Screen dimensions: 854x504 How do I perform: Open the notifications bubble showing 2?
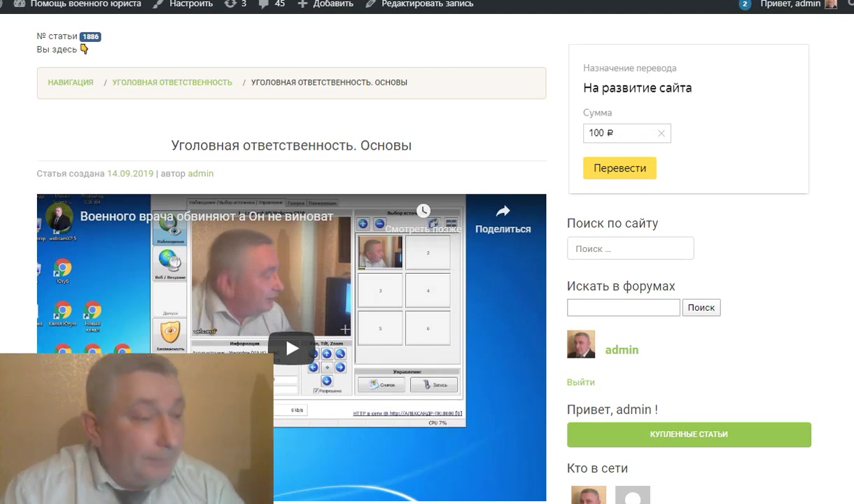tap(745, 4)
